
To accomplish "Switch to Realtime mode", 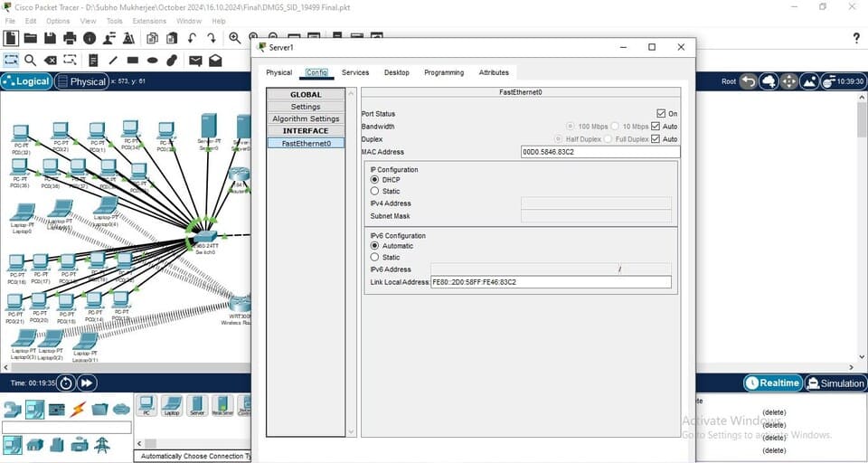I will pos(773,383).
